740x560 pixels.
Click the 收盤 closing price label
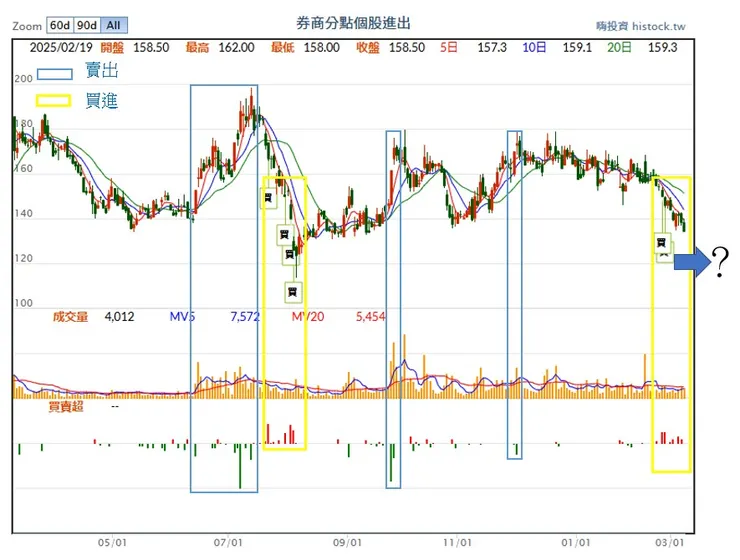tap(368, 48)
